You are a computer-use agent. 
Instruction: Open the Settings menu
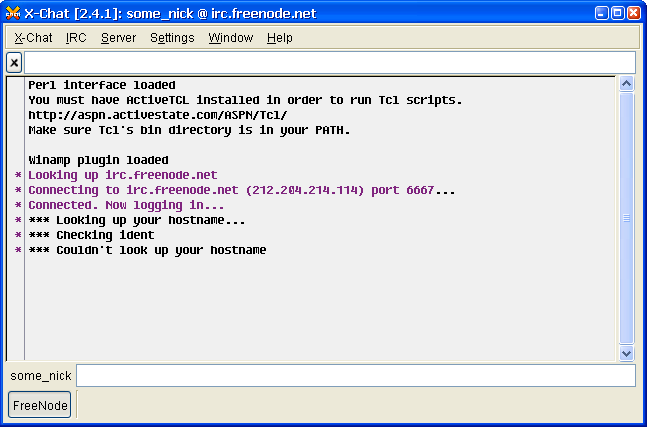[x=172, y=38]
